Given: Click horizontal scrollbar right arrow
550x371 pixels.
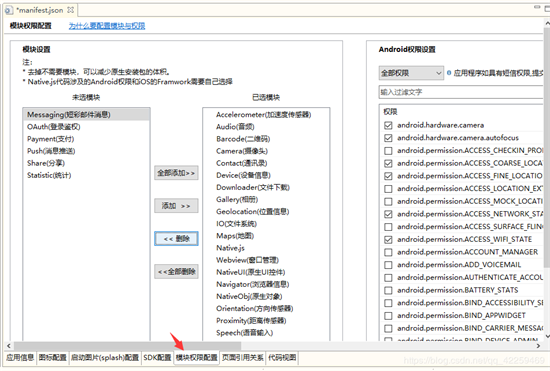Looking at the screenshot, I should coord(538,346).
